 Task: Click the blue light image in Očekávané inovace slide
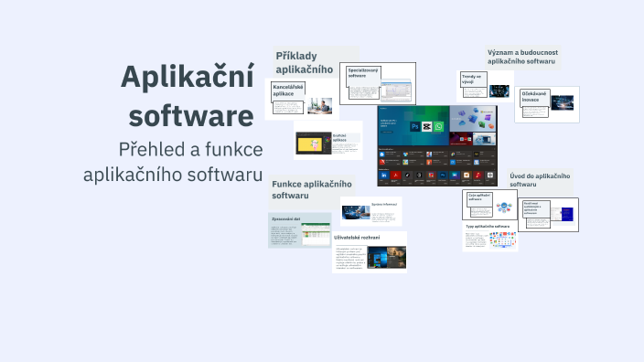pyautogui.click(x=563, y=102)
